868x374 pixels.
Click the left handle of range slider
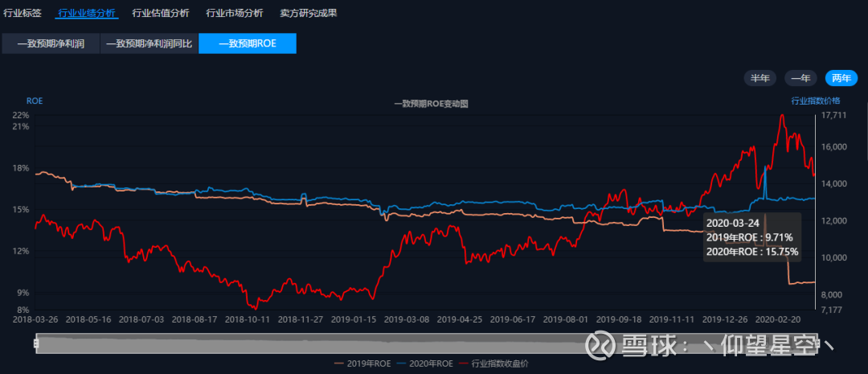coord(36,344)
